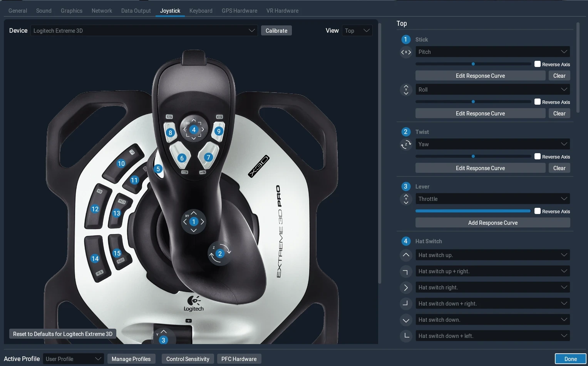
Task: Select base button marker 13
Action: (x=117, y=213)
